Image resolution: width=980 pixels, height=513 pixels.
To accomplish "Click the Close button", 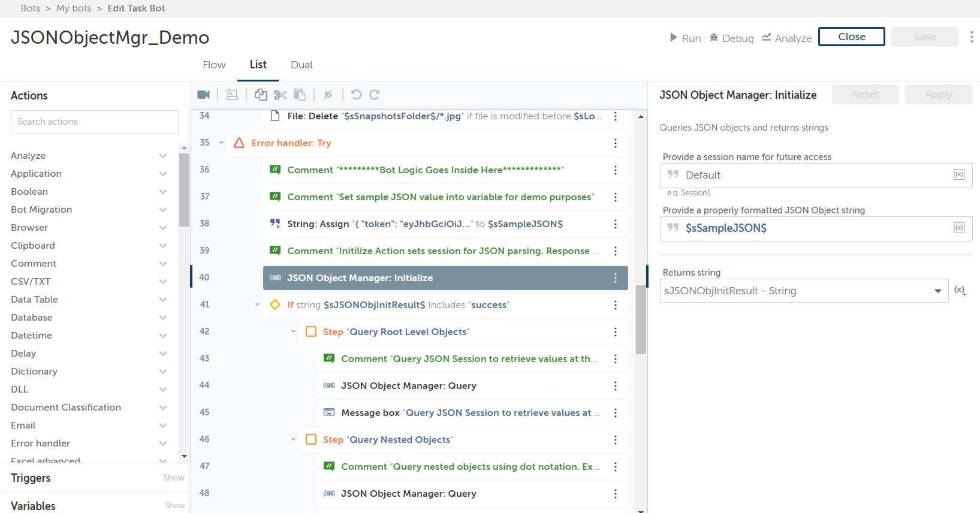I will (x=851, y=37).
